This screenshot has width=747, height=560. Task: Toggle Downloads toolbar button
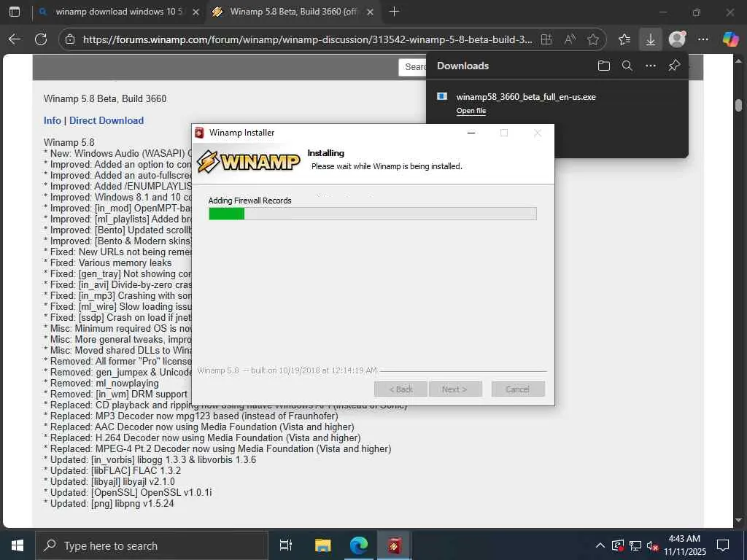tap(650, 39)
